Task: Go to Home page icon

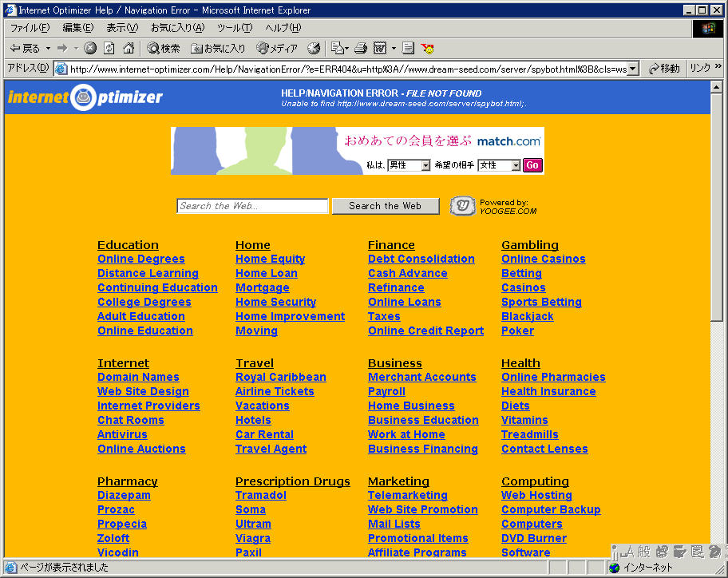Action: pyautogui.click(x=129, y=48)
